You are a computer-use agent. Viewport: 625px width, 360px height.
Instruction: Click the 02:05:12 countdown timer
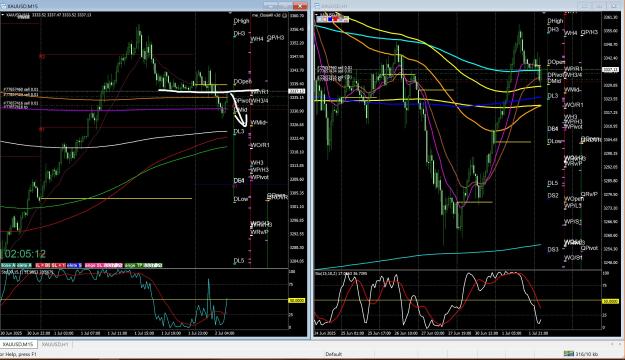[25, 254]
